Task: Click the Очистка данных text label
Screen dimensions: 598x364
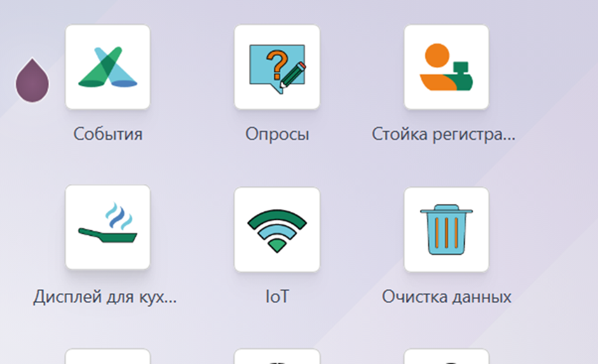Action: pos(447,297)
